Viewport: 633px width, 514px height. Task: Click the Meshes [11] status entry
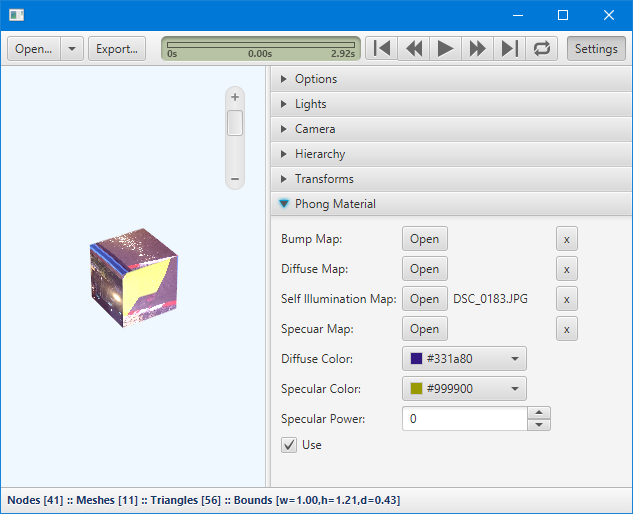pos(107,500)
